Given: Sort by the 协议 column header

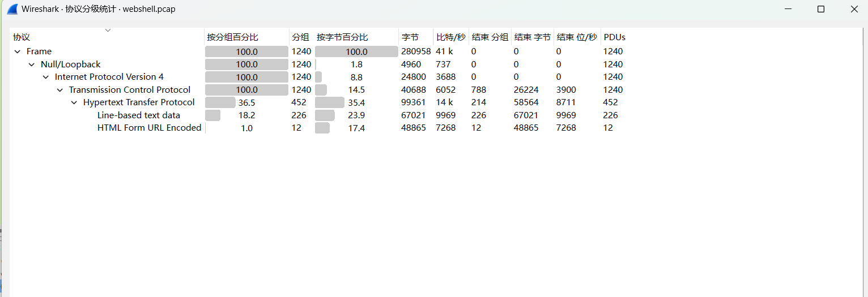Looking at the screenshot, I should coord(108,37).
